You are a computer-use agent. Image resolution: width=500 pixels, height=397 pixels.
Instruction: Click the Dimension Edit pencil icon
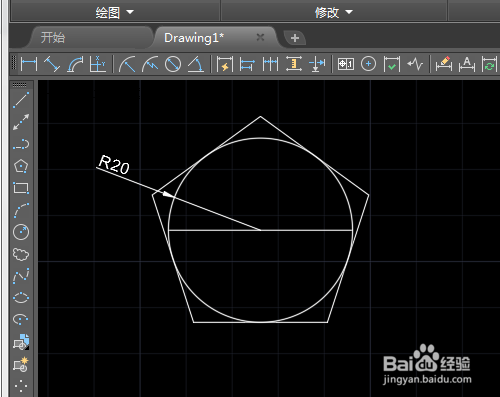tap(444, 64)
